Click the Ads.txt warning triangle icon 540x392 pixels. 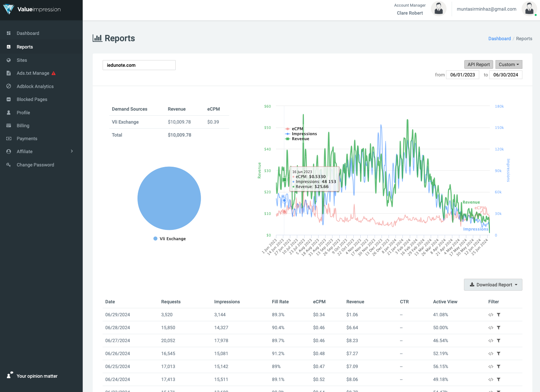click(53, 73)
